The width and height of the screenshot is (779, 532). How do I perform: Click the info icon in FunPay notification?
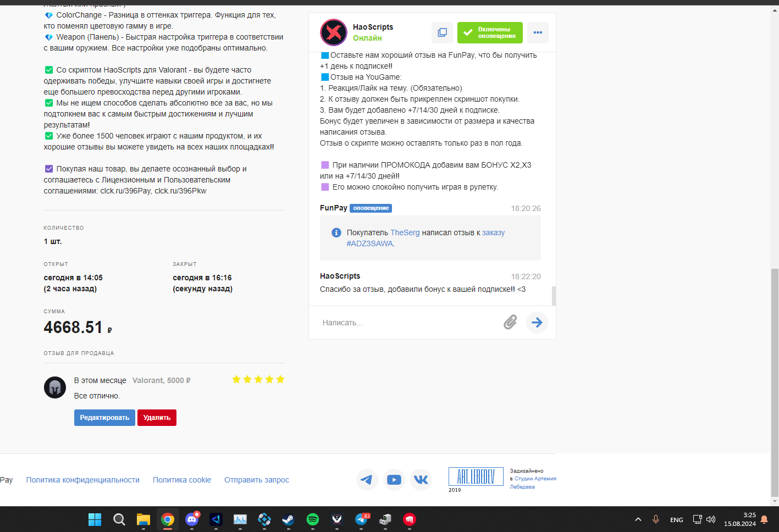pos(336,232)
